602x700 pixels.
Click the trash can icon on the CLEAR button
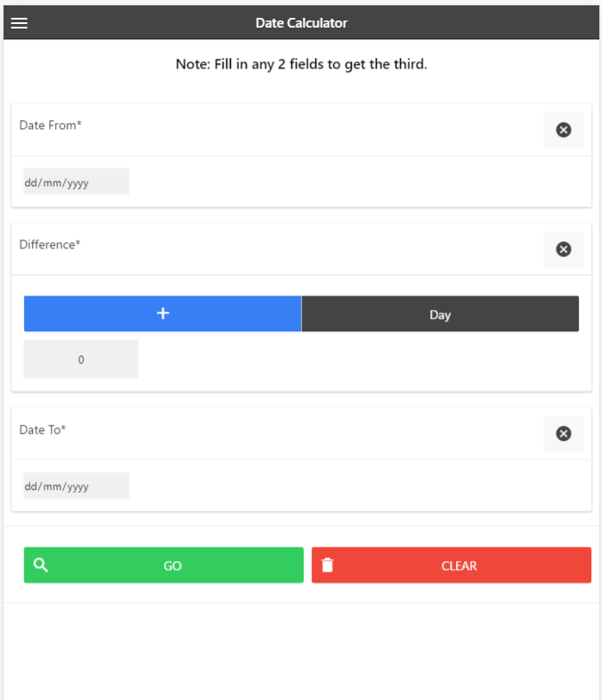(328, 565)
